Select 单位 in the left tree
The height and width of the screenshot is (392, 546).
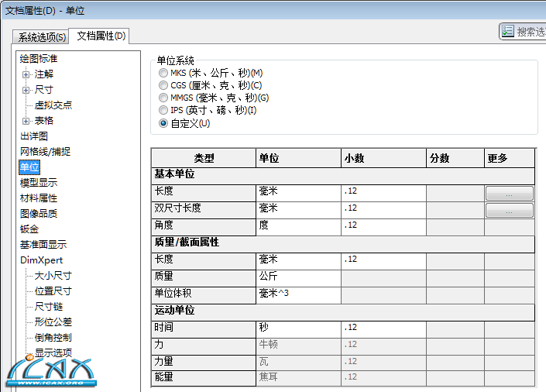[29, 167]
